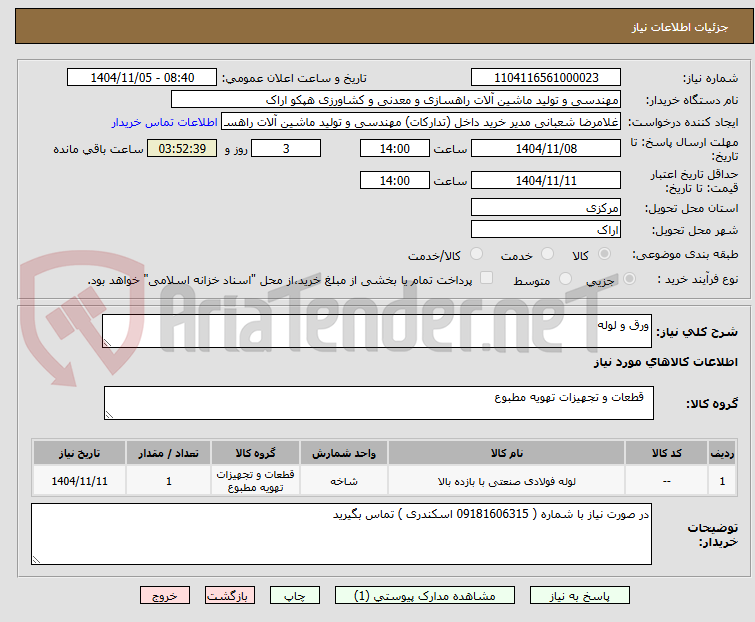The width and height of the screenshot is (755, 622).
Task: Click the کد کالا column header
Action: click(x=666, y=453)
